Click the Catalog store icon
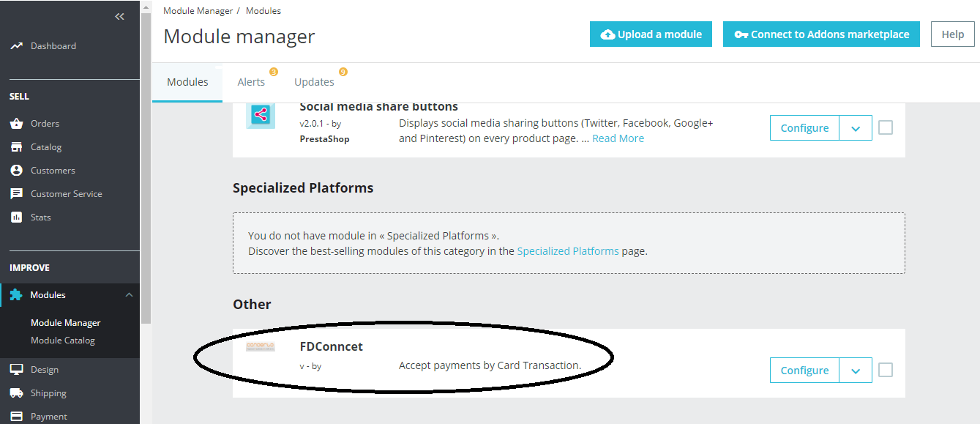The height and width of the screenshot is (424, 980). (x=16, y=147)
